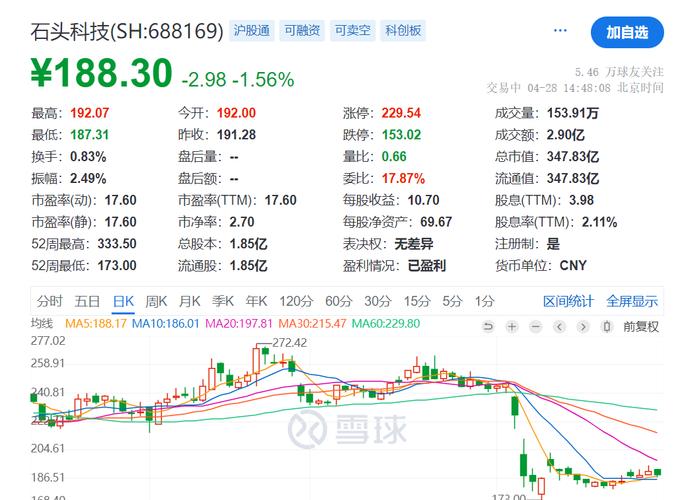Switch to the 30分 interval tab

378,301
